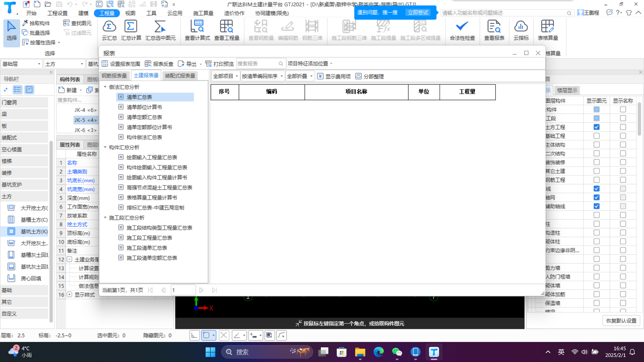Image resolution: width=644 pixels, height=362 pixels.
Task: Click 汇总选中图元 icon
Action: pyautogui.click(x=160, y=30)
